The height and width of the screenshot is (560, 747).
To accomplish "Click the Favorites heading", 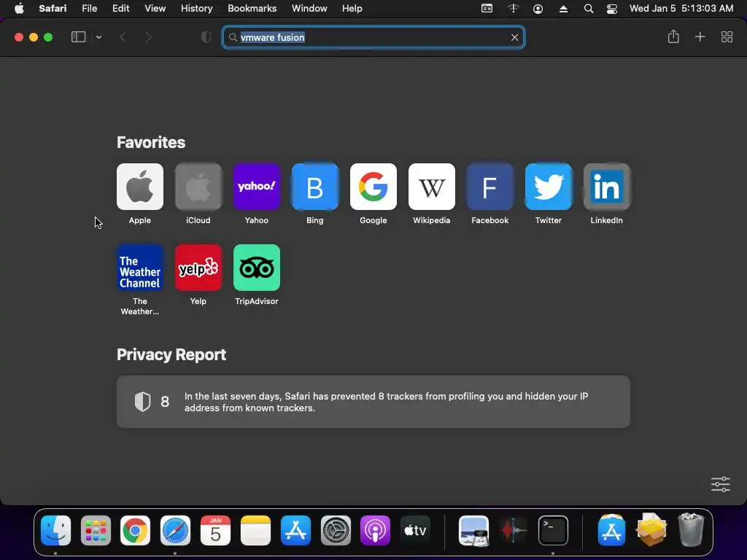I will click(151, 142).
